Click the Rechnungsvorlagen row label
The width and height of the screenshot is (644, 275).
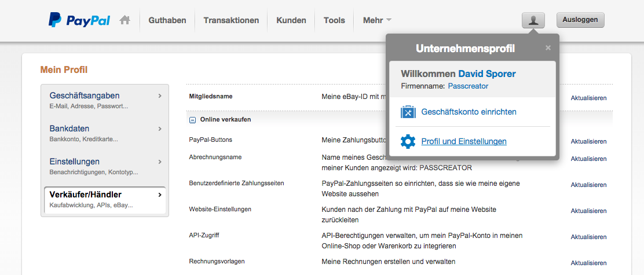pos(217,261)
